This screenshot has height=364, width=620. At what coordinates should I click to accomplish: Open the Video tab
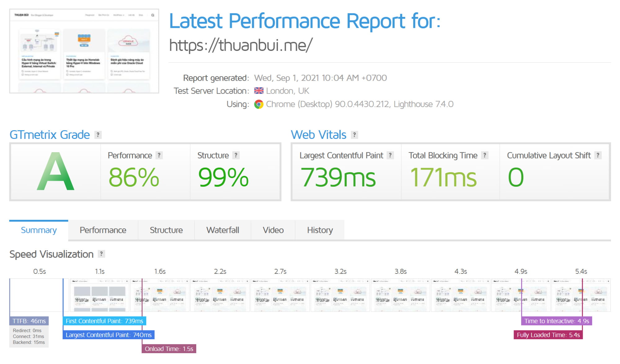[273, 230]
